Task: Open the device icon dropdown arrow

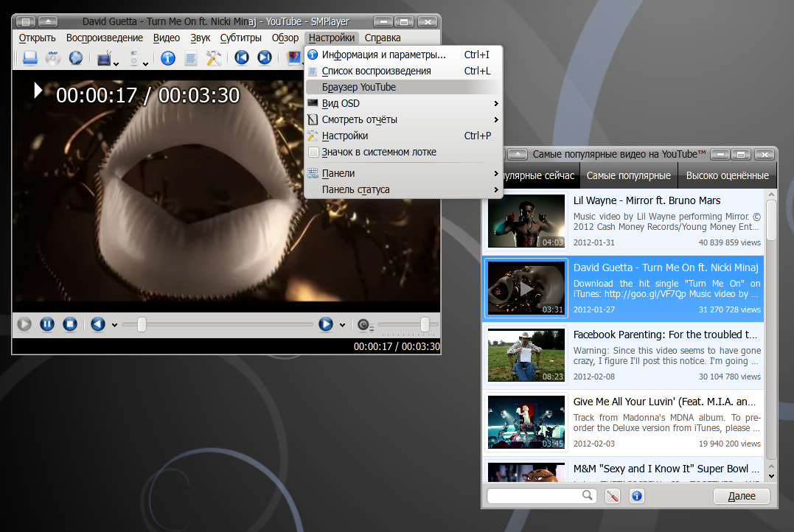Action: pos(145,64)
